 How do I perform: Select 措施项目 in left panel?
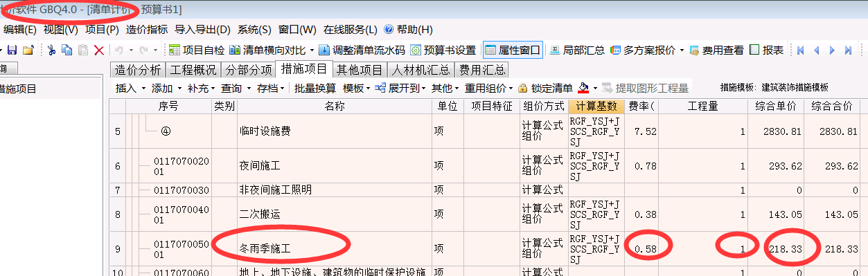[17, 89]
